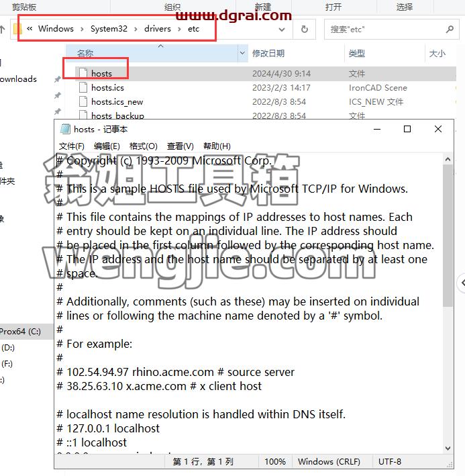Click the folder icon in address bar
The image size is (465, 476).
coord(17,29)
